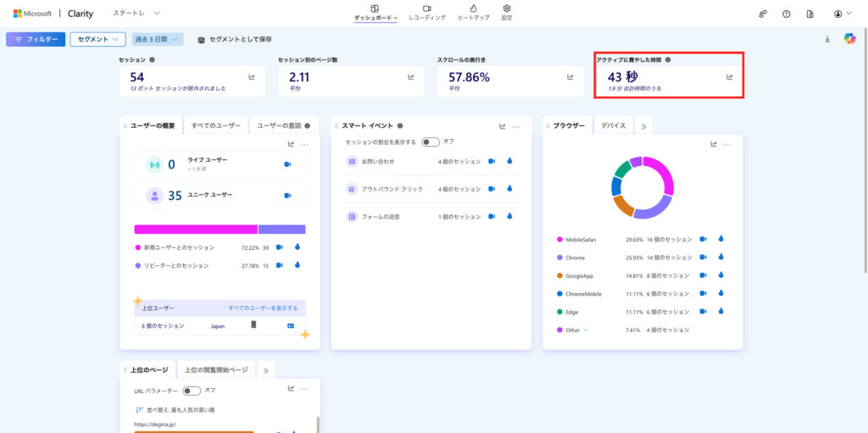The width and height of the screenshot is (868, 433).
Task: Select the デバイス tab
Action: pyautogui.click(x=613, y=125)
